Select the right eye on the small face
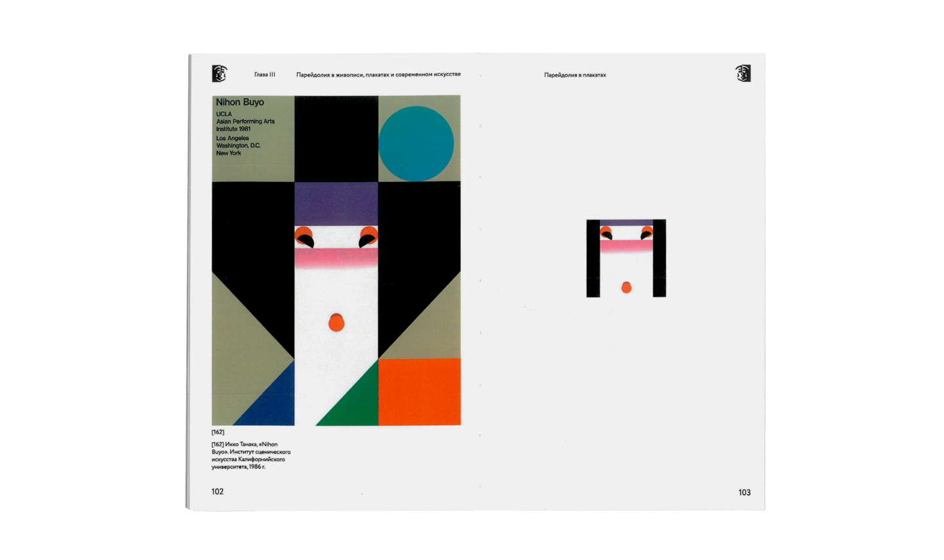Viewport: 944px width, 560px height. point(646,233)
